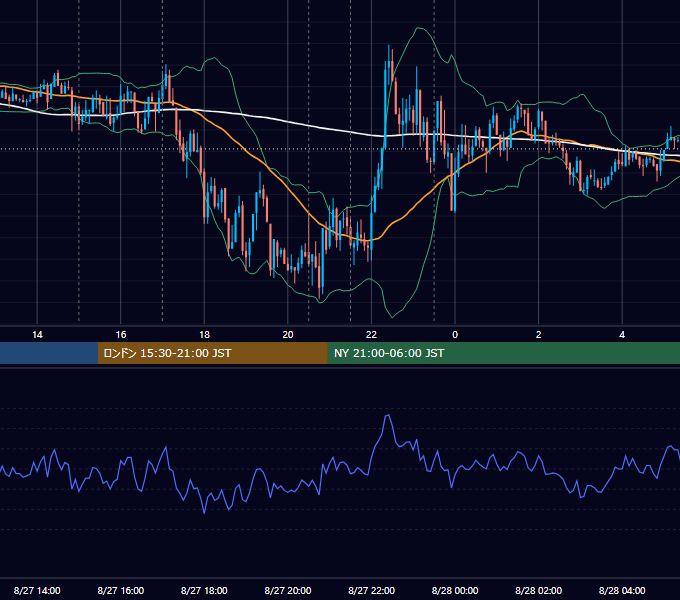Image resolution: width=680 pixels, height=600 pixels.
Task: Click the 8/28 02:00 time label
Action: click(539, 590)
